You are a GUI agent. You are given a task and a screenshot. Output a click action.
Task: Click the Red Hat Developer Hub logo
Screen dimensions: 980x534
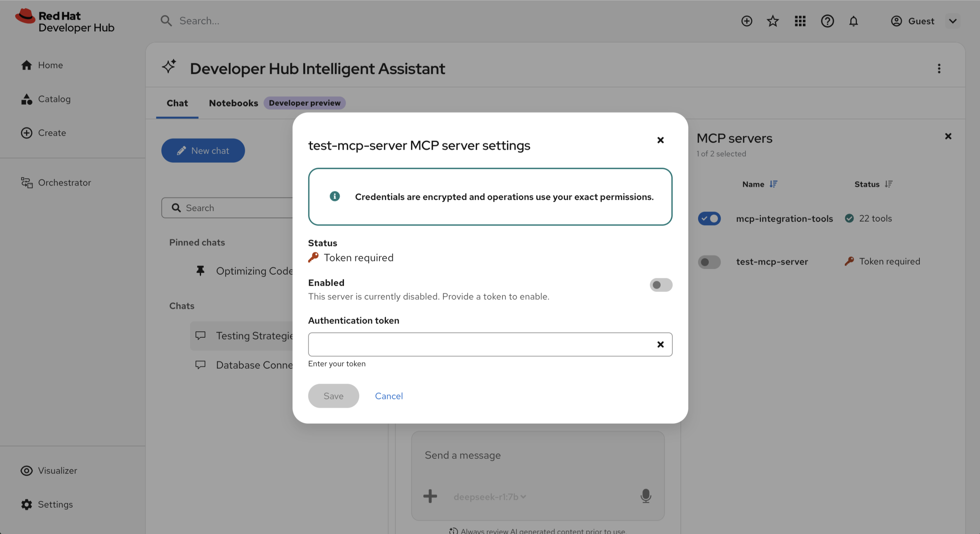pyautogui.click(x=65, y=21)
